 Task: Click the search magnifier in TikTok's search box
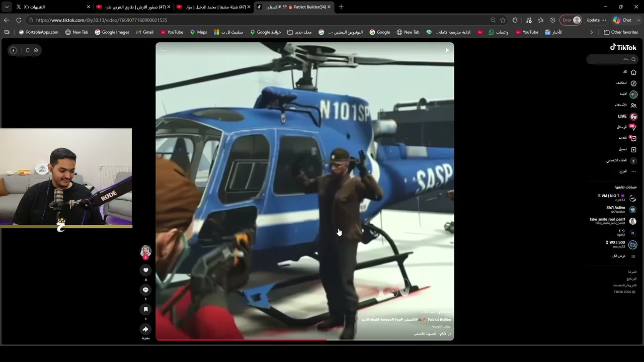(633, 59)
